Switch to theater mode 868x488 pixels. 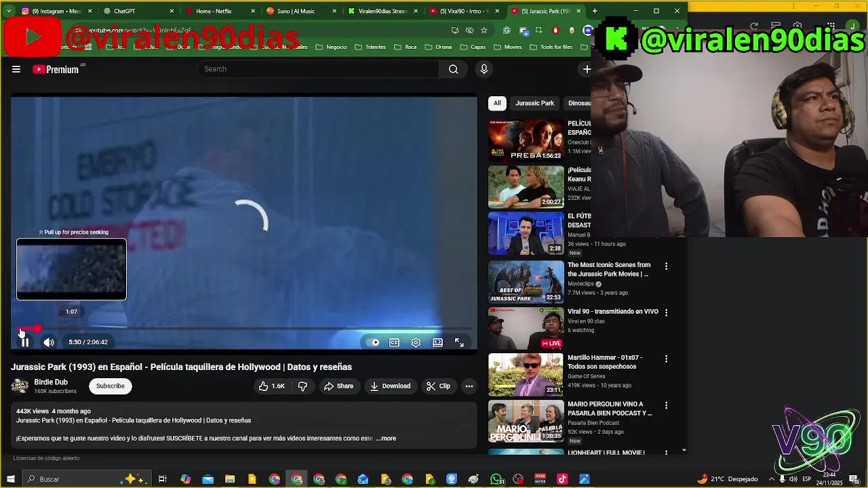pyautogui.click(x=437, y=342)
